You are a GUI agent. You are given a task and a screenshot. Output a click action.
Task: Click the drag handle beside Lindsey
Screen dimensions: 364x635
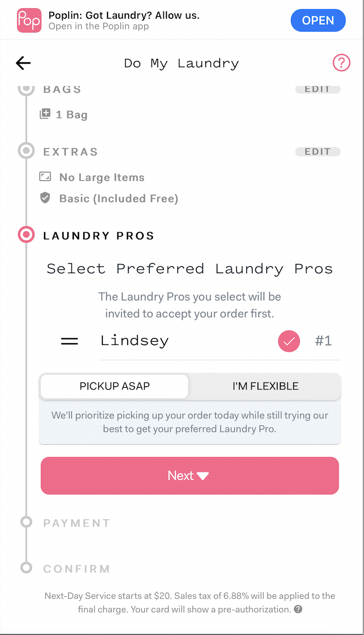69,340
